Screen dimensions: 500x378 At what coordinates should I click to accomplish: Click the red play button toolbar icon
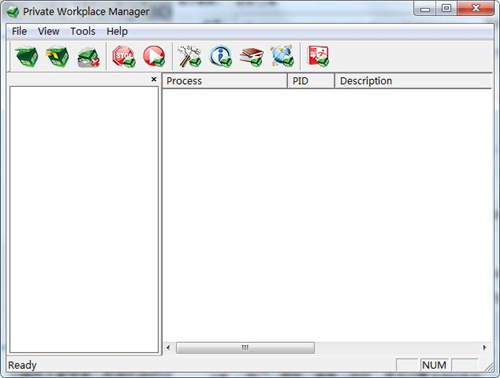point(154,56)
